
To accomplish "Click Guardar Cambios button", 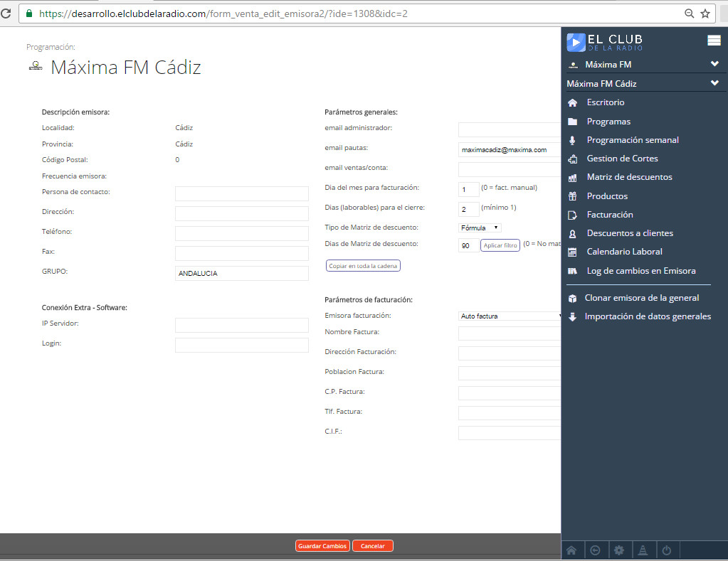I will click(x=322, y=546).
